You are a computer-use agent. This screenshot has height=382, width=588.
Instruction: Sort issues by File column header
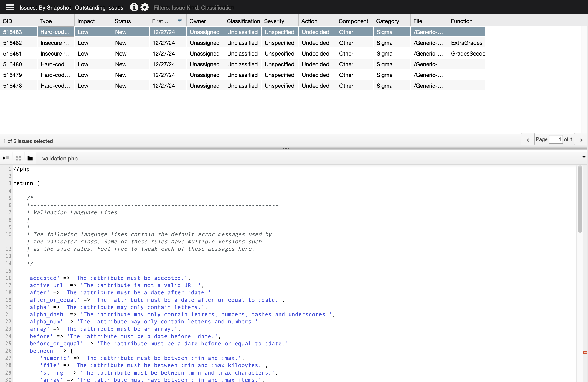tap(429, 21)
